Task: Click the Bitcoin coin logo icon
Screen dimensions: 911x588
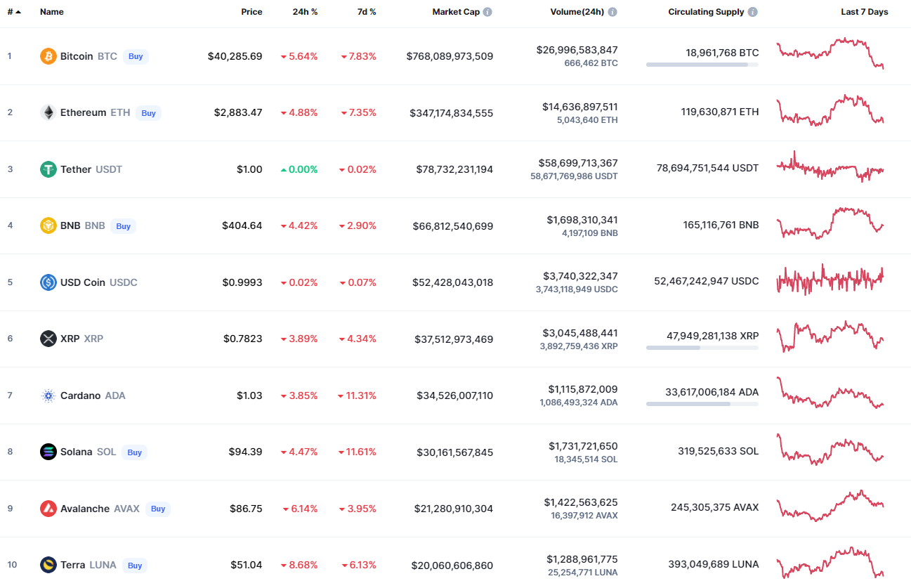Action: pos(48,56)
